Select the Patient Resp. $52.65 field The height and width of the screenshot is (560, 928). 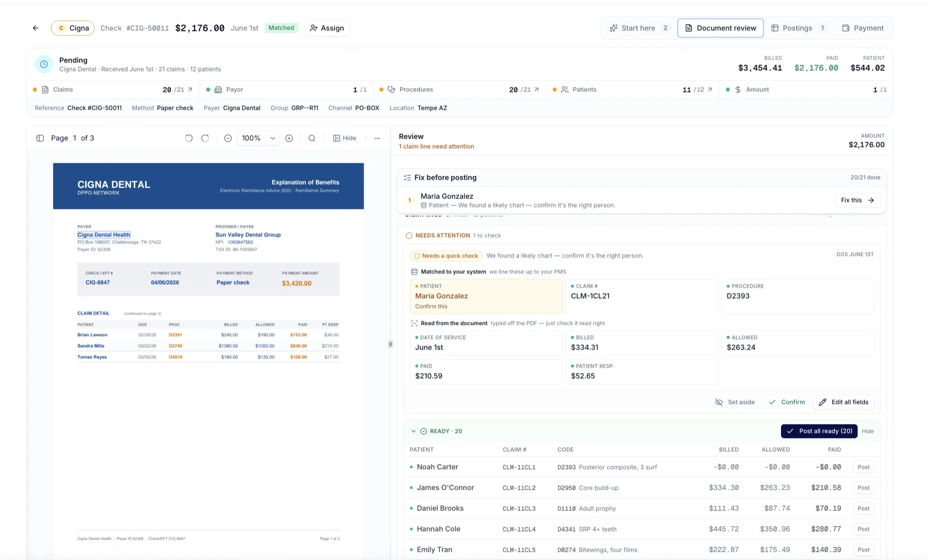click(641, 372)
